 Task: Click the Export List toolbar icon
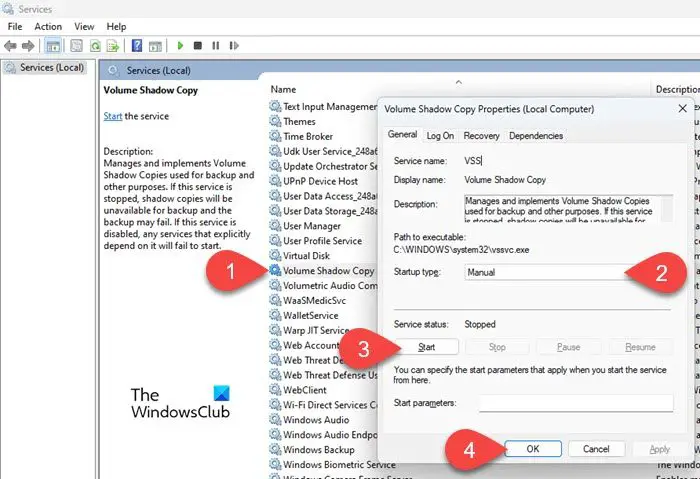(113, 46)
